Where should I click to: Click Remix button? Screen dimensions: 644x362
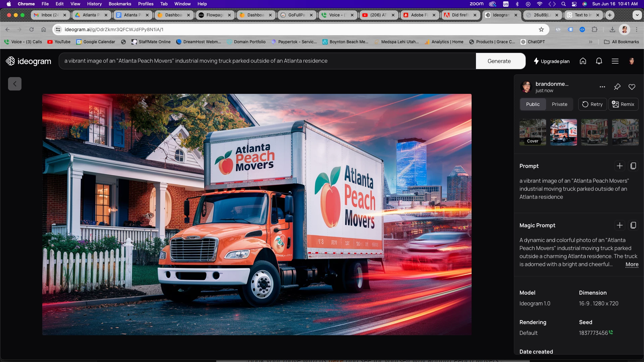point(623,104)
